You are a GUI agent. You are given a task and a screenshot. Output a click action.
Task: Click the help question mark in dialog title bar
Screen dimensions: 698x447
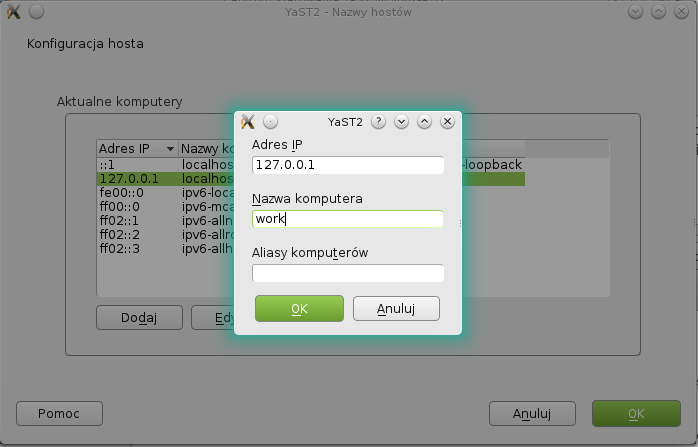[x=378, y=122]
